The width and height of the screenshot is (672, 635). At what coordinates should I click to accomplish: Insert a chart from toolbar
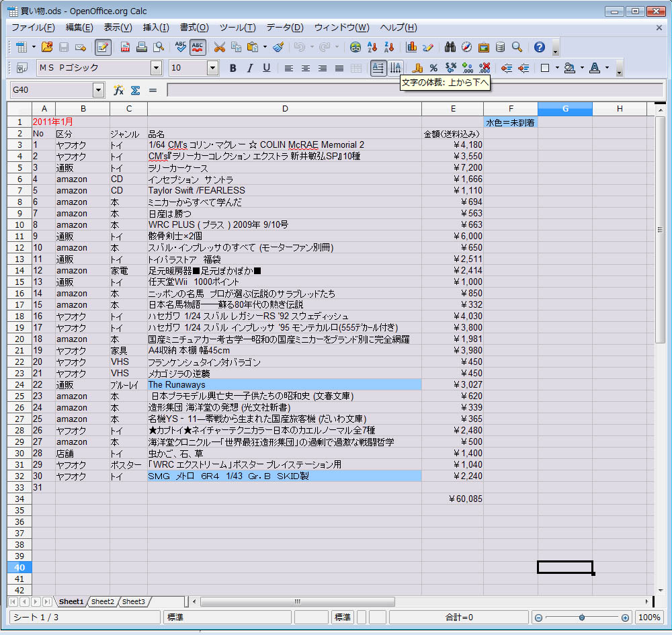coord(411,47)
